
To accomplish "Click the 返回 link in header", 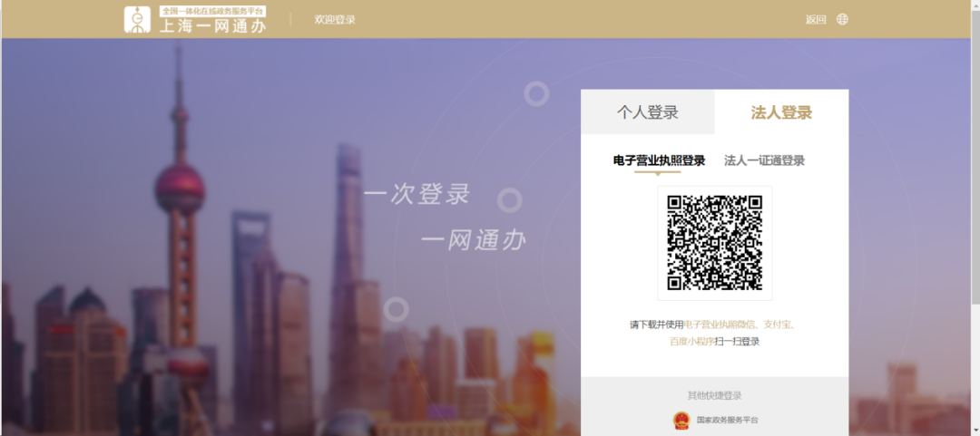I will 816,20.
